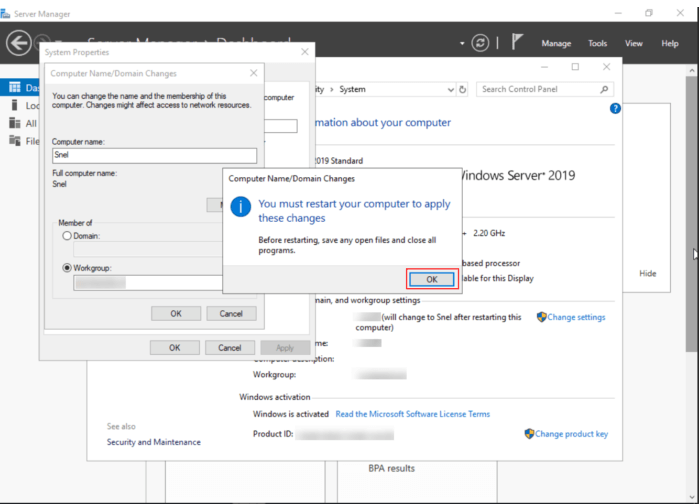The image size is (700, 504).
Task: Click in the Computer name field containing Snel
Action: tap(154, 155)
